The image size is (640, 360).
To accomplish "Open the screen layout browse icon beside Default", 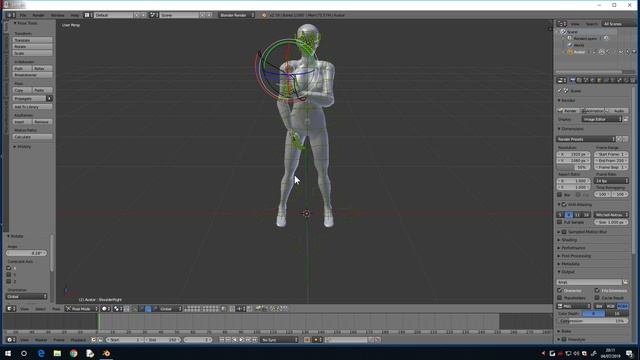I will [x=87, y=15].
